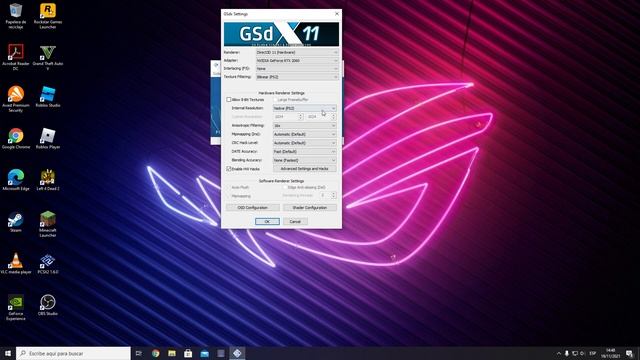Open the Renderer dropdown

click(297, 52)
